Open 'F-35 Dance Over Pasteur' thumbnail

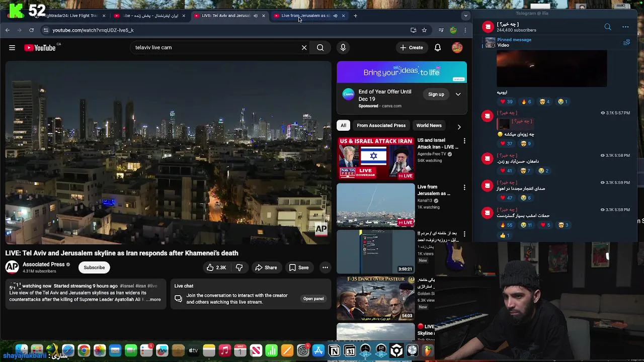click(x=376, y=298)
